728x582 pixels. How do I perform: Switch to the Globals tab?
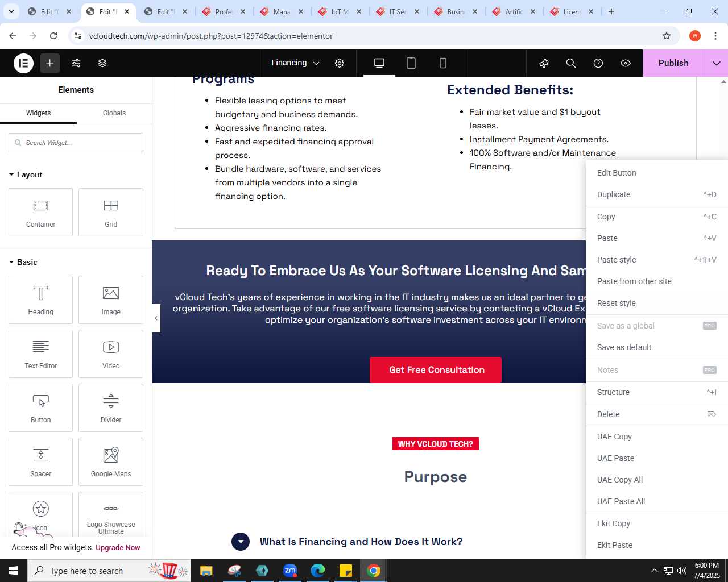(x=114, y=113)
